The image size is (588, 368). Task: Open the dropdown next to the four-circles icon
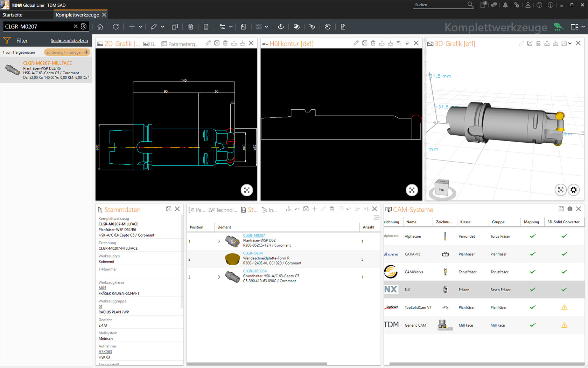tap(266, 27)
